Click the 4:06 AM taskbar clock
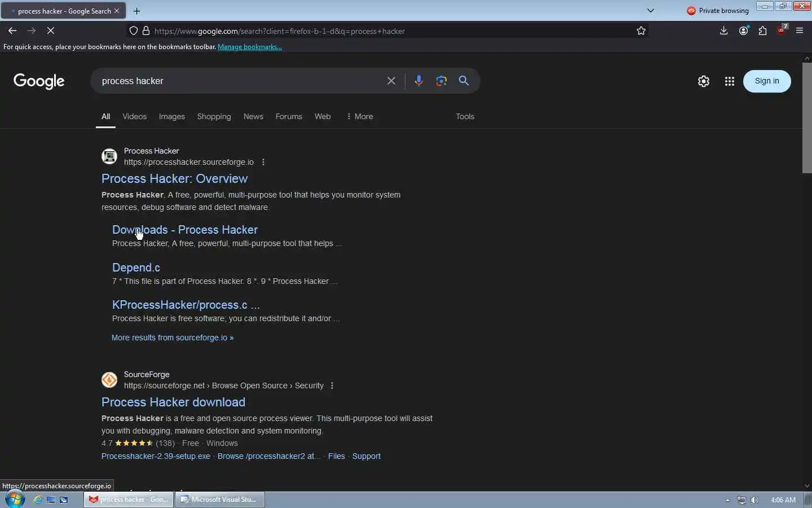 coord(783,500)
